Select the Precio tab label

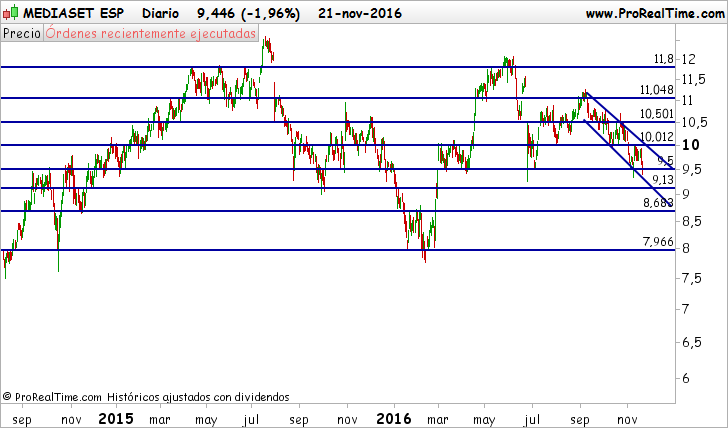(x=22, y=33)
